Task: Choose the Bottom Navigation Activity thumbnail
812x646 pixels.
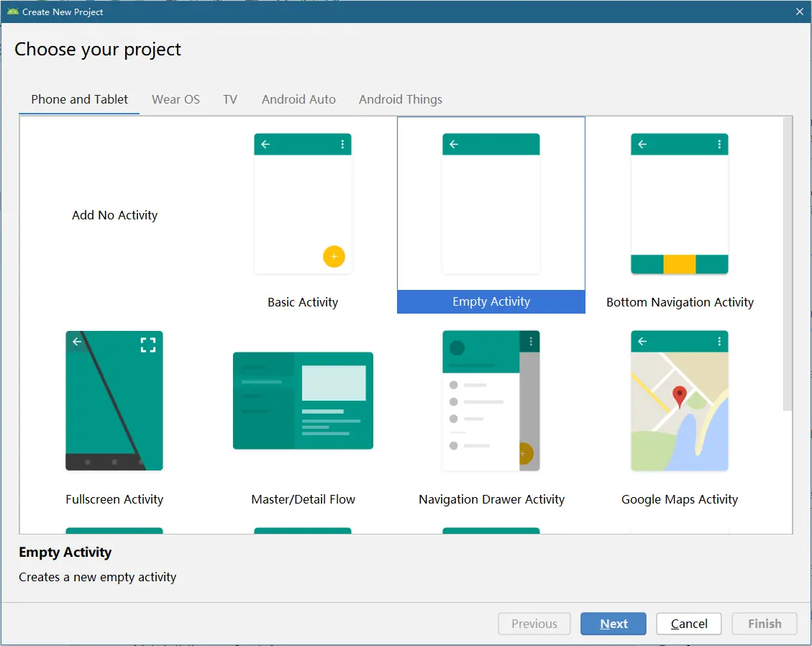Action: [680, 204]
